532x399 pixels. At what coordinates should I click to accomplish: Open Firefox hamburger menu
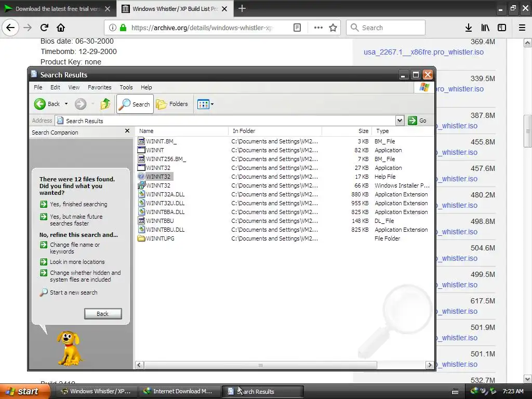522,28
